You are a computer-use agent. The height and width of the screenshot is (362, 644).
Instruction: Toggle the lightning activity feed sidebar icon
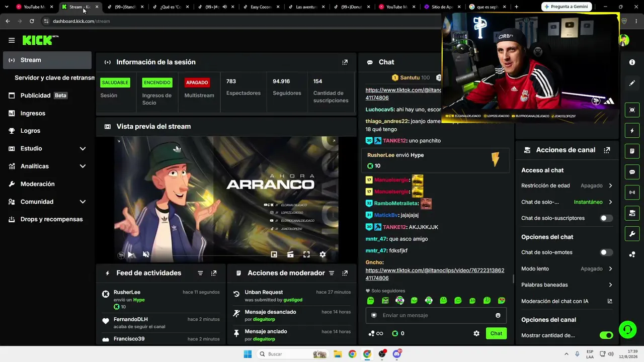(632, 131)
